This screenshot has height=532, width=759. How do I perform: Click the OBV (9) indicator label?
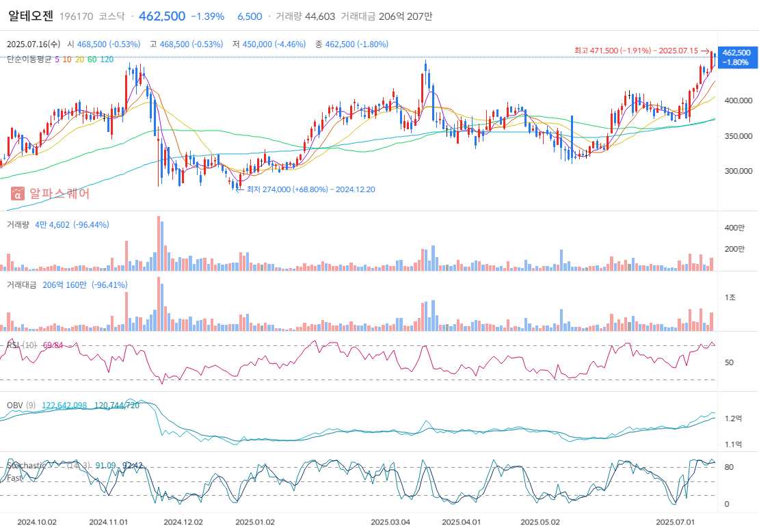[x=21, y=405]
